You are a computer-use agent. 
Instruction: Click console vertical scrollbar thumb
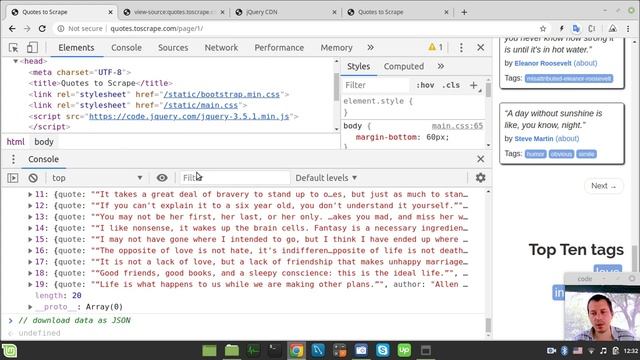488,325
